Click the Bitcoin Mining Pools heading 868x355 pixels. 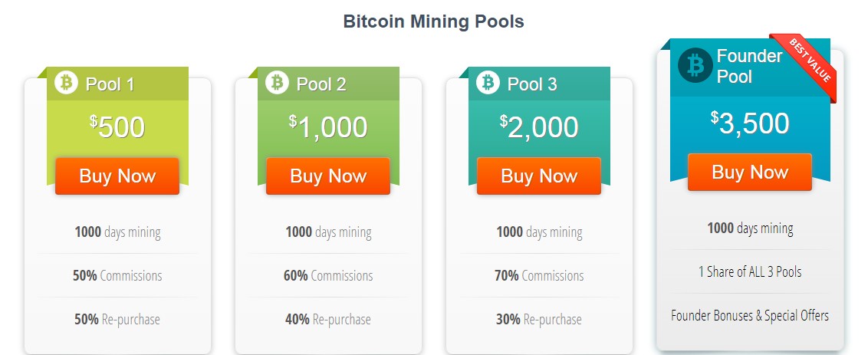[x=433, y=21]
